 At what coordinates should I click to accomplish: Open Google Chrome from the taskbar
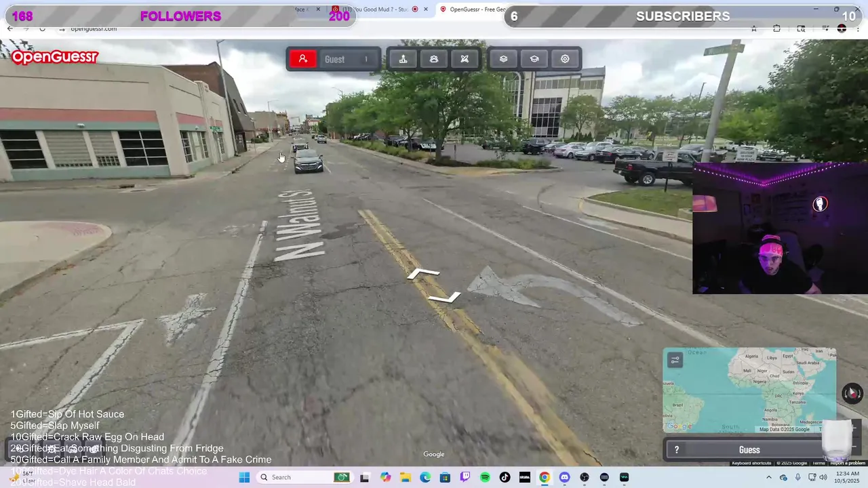tap(545, 477)
